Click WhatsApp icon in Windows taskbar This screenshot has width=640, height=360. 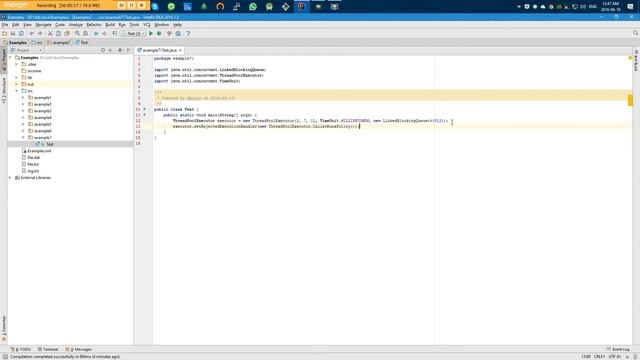point(253,7)
